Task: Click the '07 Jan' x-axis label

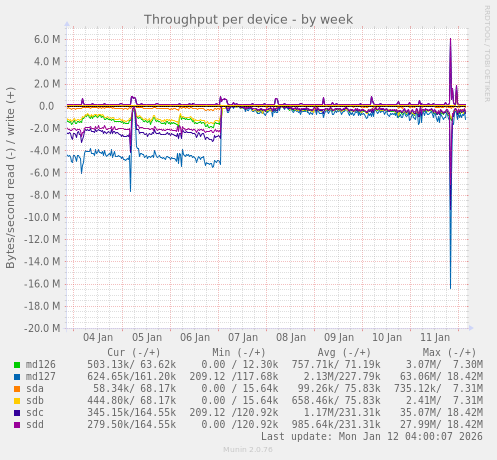Action: (x=243, y=337)
